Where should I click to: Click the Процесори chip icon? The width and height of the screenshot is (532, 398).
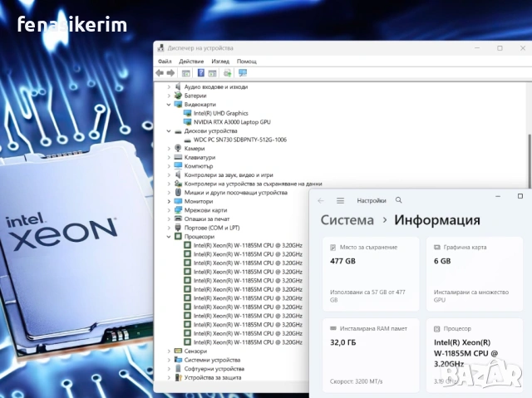[178, 236]
